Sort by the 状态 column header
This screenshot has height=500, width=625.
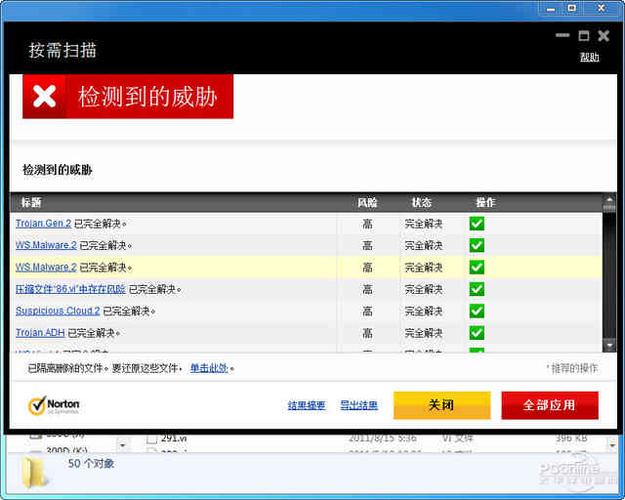[422, 203]
